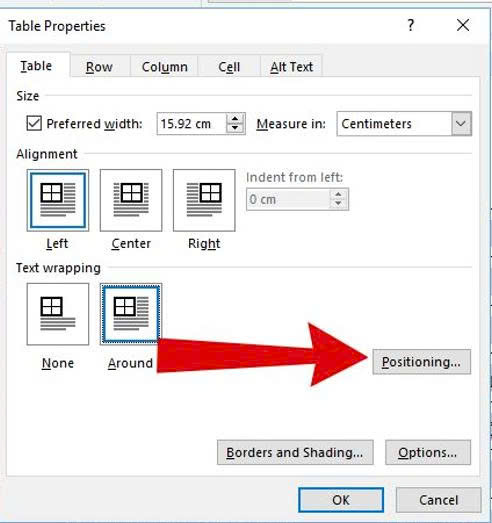Switch to the Column tab
492x523 pixels.
tap(164, 67)
